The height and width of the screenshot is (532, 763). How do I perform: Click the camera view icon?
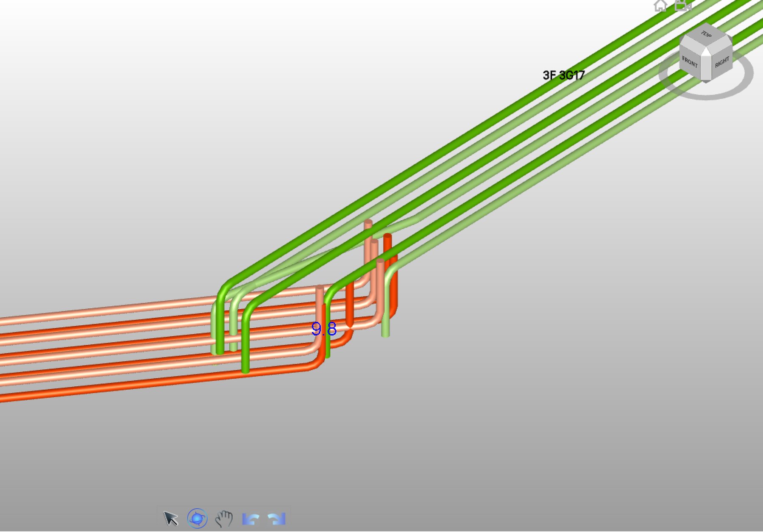683,5
